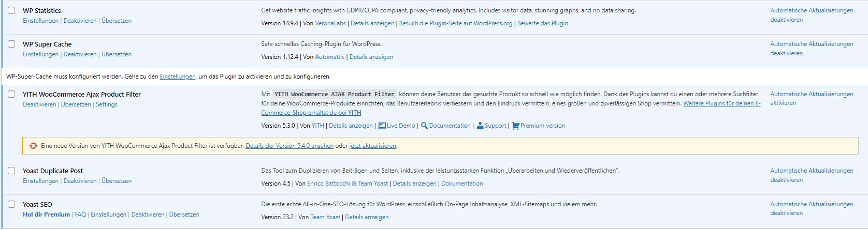Image resolution: width=868 pixels, height=230 pixels.
Task: Click the 'Version 14.9.4' text
Action: point(280,23)
